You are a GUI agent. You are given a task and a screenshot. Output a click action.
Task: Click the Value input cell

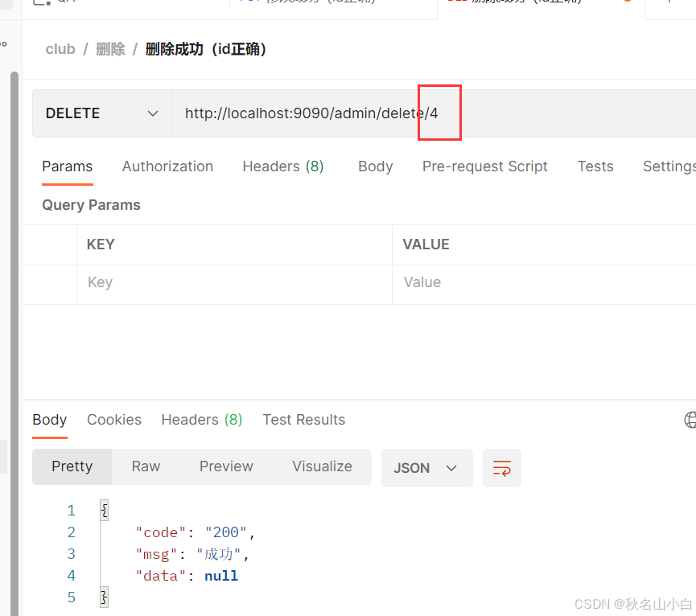coord(544,285)
